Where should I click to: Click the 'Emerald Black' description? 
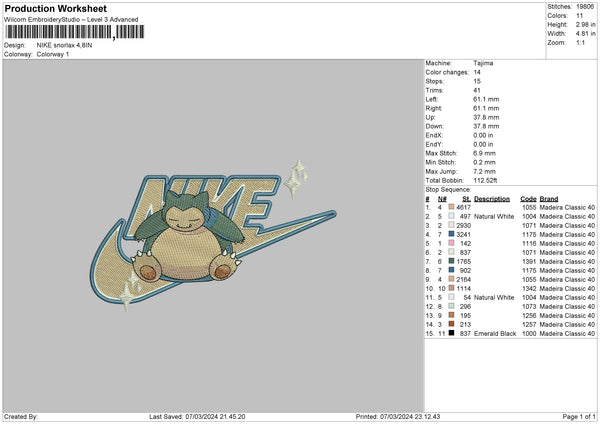coord(495,333)
